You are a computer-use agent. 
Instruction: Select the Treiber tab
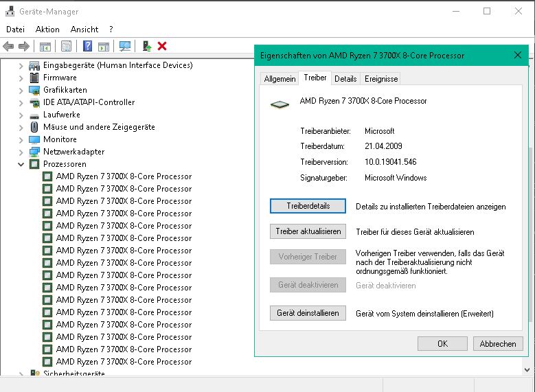315,78
